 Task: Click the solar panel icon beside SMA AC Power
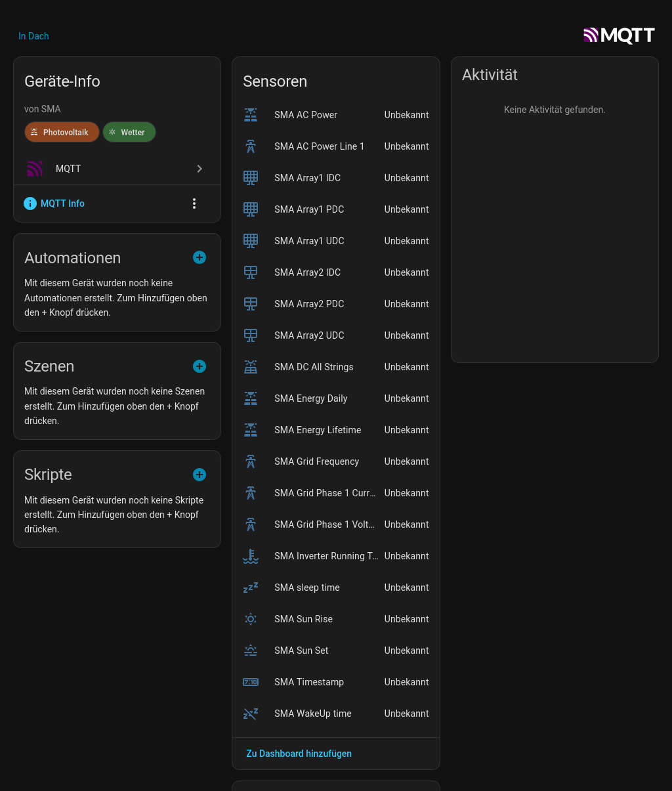point(251,115)
